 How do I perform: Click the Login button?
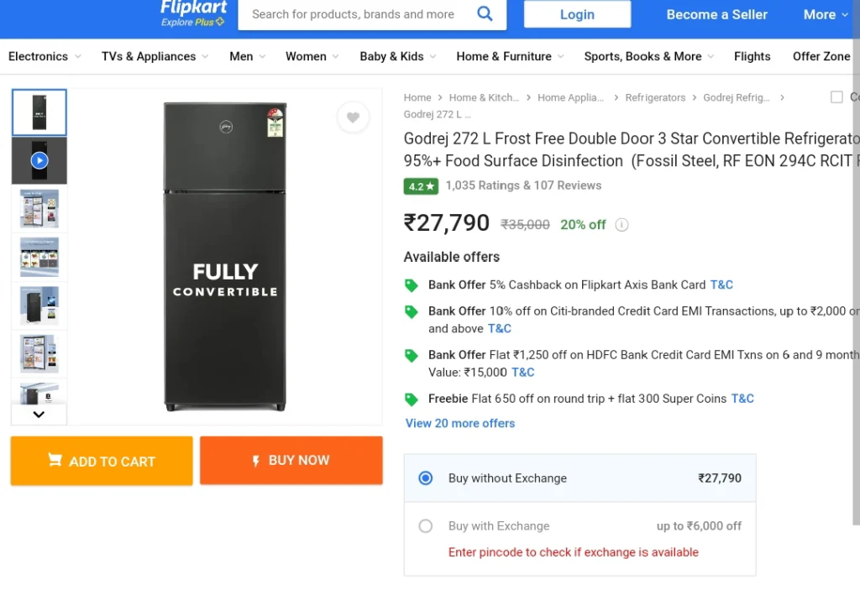tap(577, 14)
